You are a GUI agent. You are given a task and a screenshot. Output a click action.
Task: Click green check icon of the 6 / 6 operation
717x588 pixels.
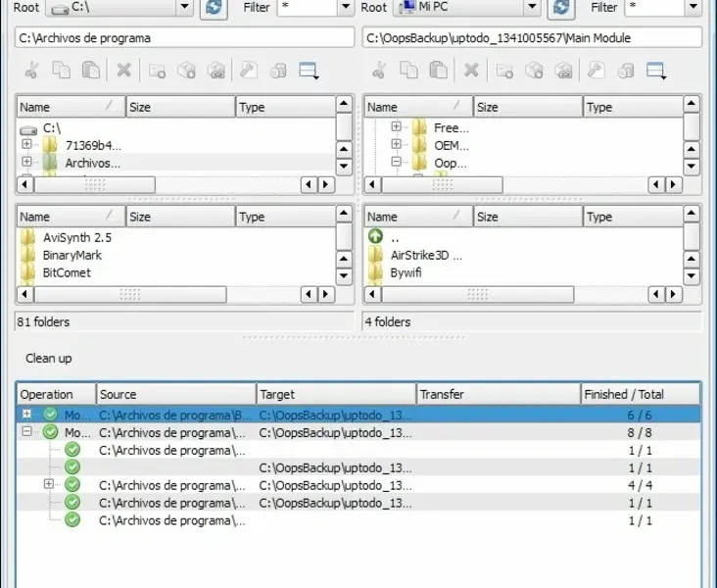click(50, 415)
